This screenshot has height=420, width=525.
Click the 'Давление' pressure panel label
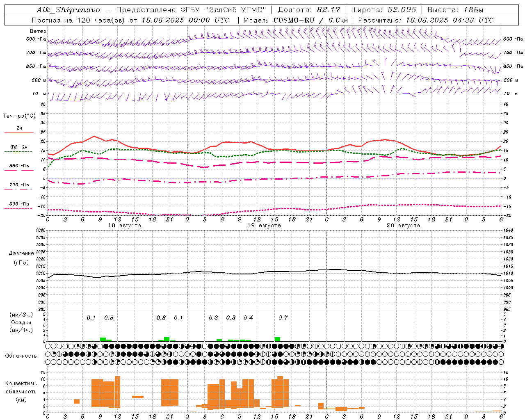[x=21, y=253]
